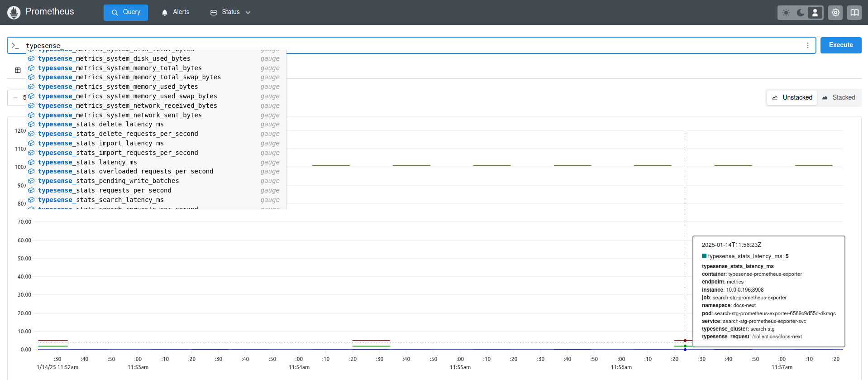Image resolution: width=868 pixels, height=380 pixels.
Task: Switch to Table tab icon
Action: (x=18, y=70)
